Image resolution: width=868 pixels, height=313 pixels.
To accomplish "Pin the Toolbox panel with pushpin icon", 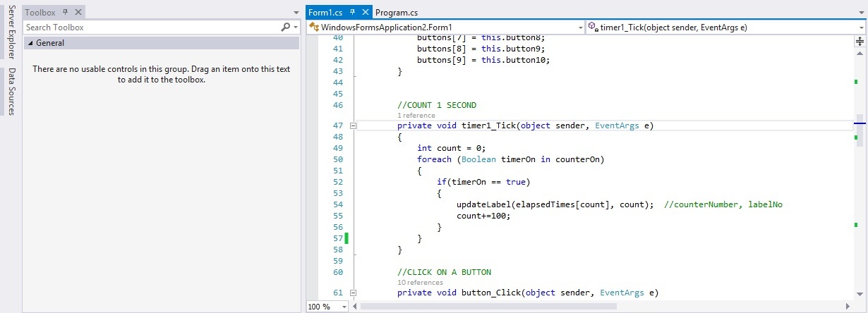I will [66, 12].
